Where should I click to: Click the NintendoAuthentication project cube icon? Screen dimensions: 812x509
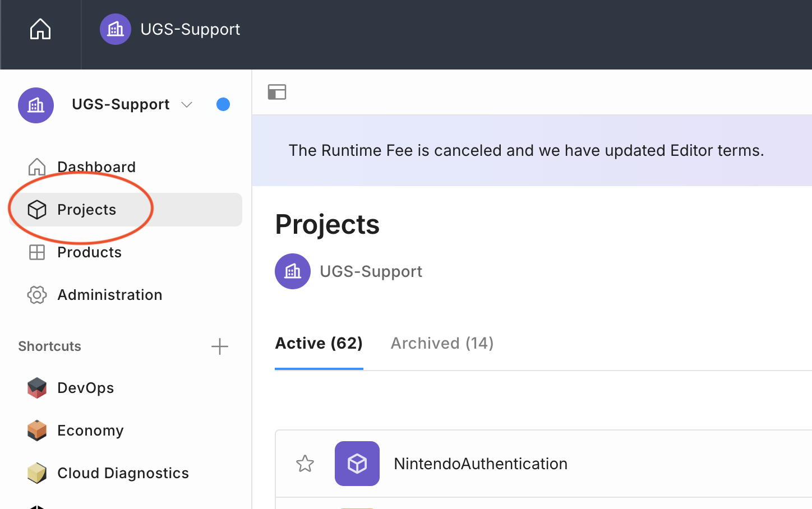pos(357,464)
